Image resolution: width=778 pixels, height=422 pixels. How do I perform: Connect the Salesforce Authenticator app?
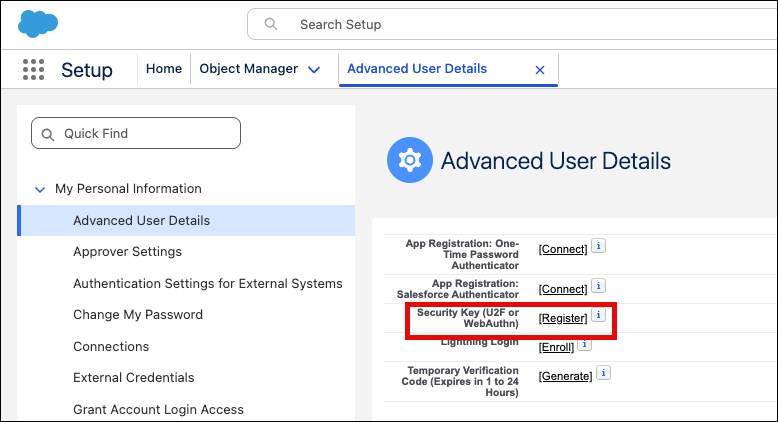pyautogui.click(x=563, y=289)
